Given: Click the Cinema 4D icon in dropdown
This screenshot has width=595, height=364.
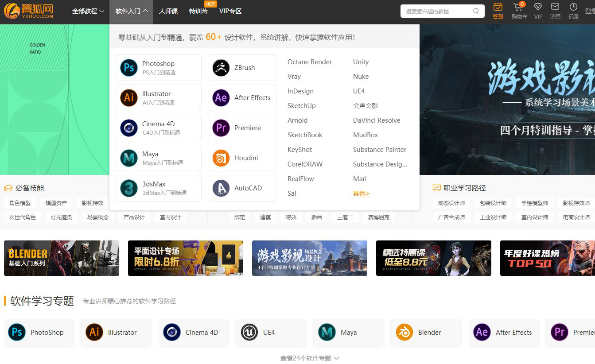Looking at the screenshot, I should (129, 128).
